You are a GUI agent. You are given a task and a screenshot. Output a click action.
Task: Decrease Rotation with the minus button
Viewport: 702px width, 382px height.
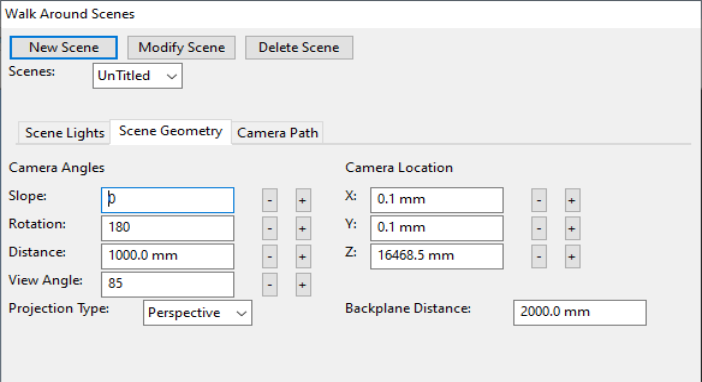pos(270,228)
